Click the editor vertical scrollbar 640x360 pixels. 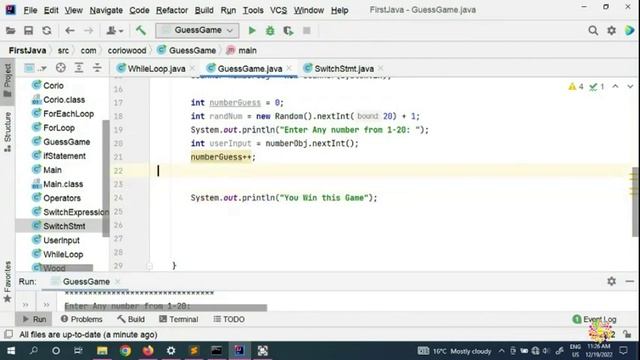(636, 202)
